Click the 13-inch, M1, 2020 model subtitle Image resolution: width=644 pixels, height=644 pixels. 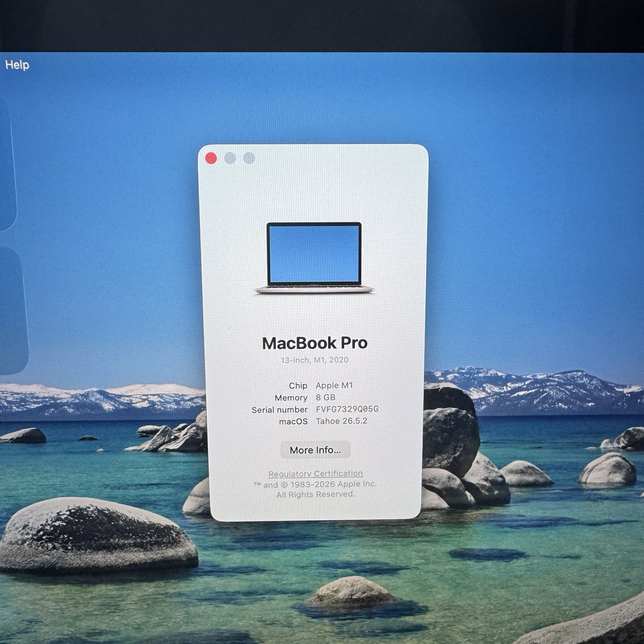point(314,360)
